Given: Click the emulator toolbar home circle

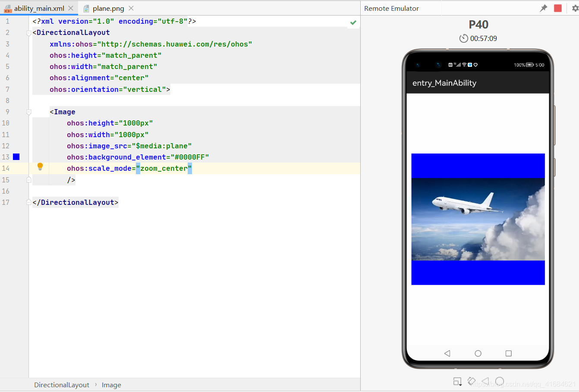Looking at the screenshot, I should [x=500, y=381].
